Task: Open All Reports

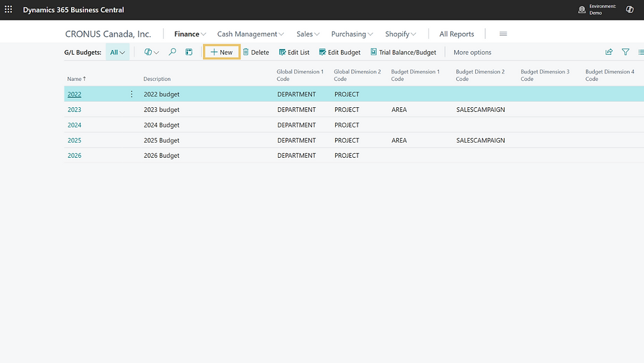Action: coord(457,34)
